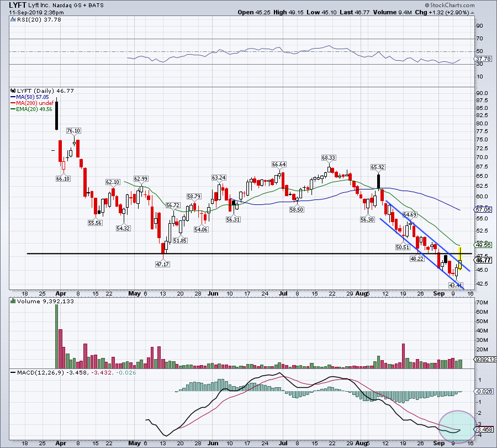Click the Volume 9.4M header value
This screenshot has height=448, width=497.
[393, 12]
